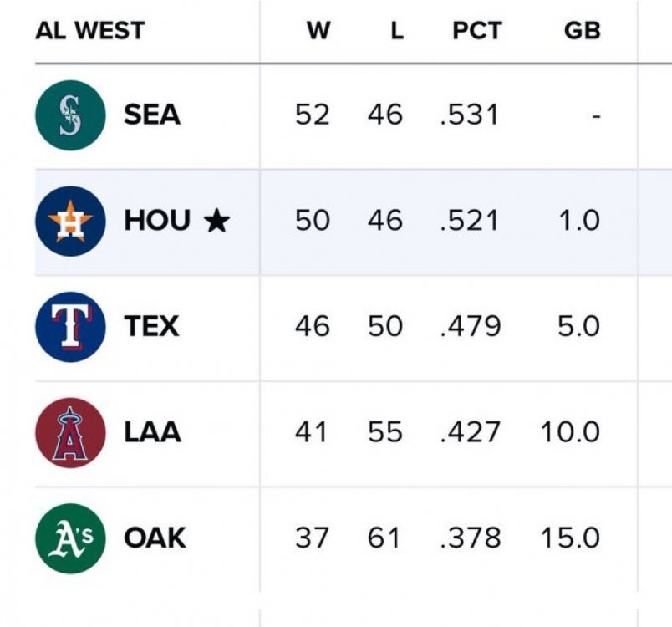Click Oakland's 15.0 games behind value

point(568,538)
